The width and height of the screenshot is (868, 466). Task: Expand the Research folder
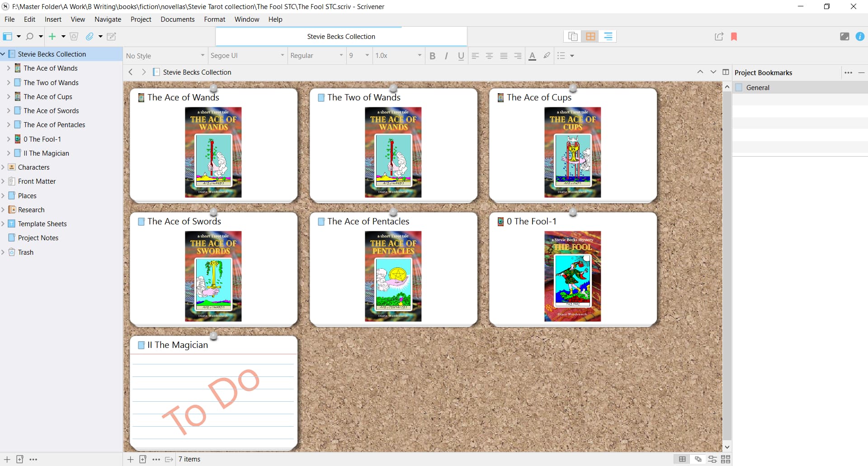[x=3, y=209]
